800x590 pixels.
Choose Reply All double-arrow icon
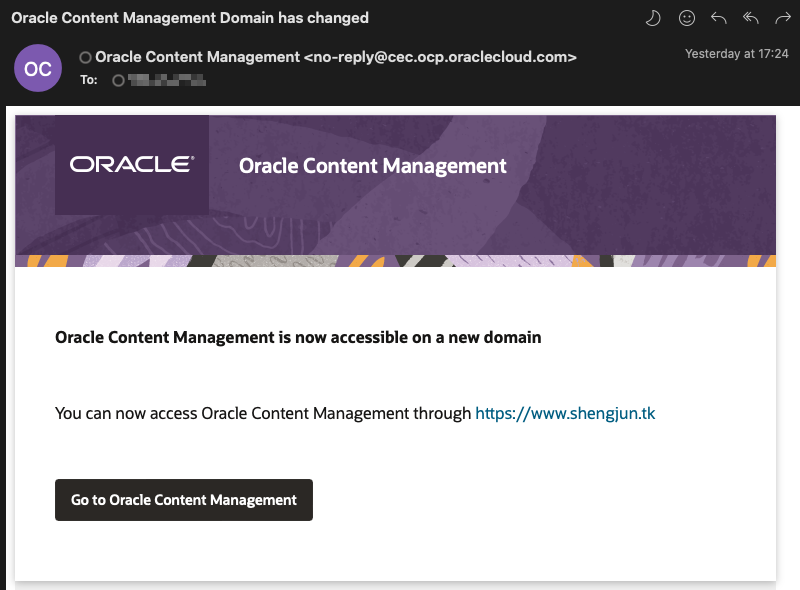tap(751, 18)
